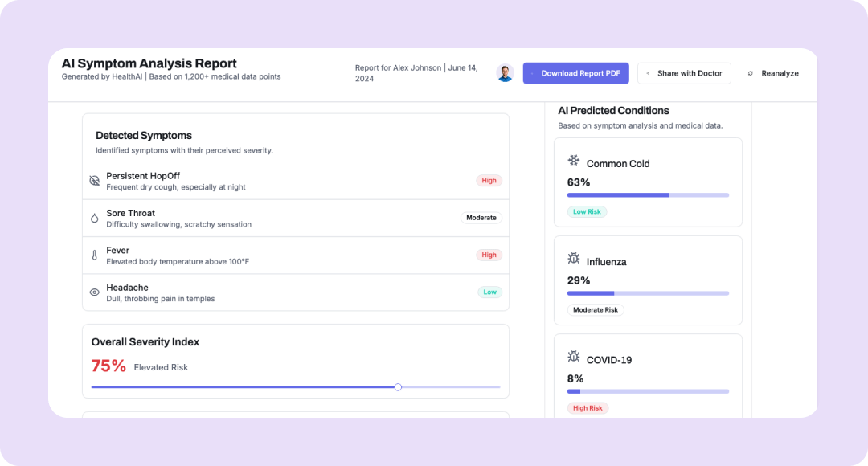Click the bug icon beside COVID-19
This screenshot has width=868, height=466.
[x=574, y=357]
